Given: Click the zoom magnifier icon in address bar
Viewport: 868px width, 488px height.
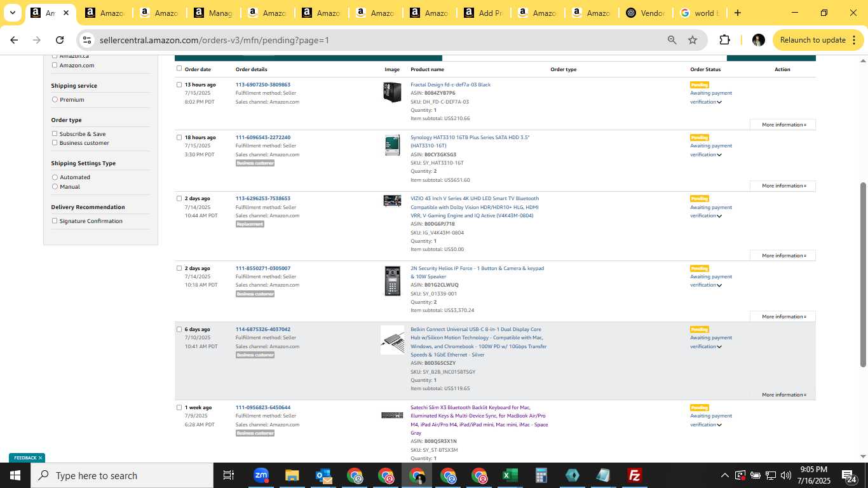Looking at the screenshot, I should pos(672,40).
